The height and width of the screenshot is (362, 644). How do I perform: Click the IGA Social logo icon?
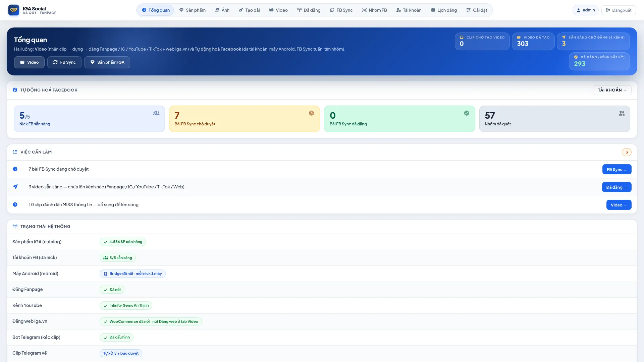tap(14, 10)
